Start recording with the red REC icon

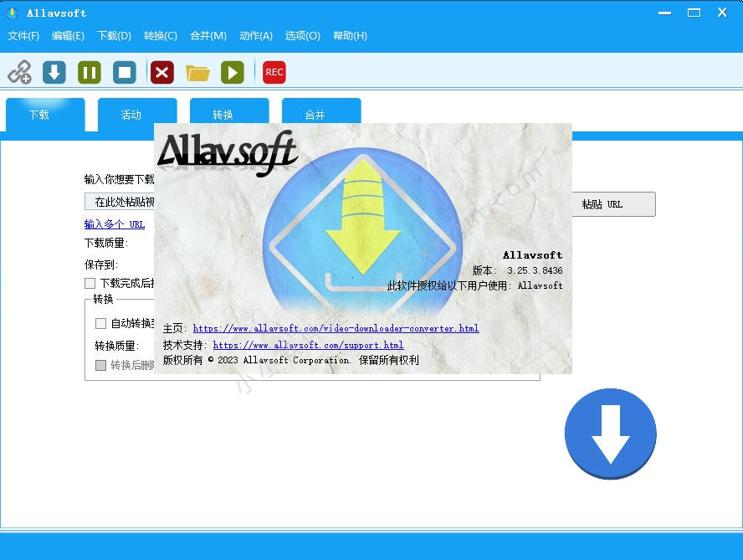274,73
